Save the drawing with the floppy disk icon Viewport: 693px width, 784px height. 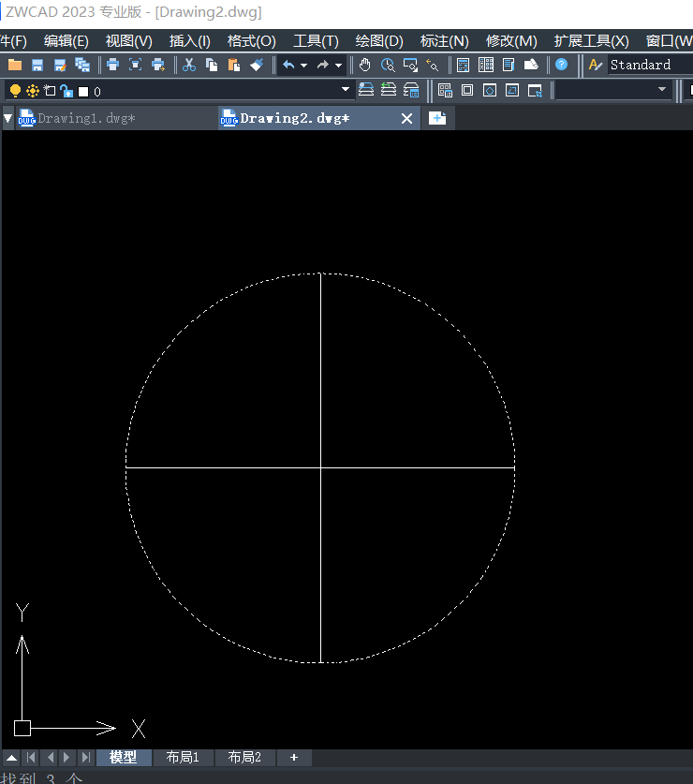tap(37, 65)
